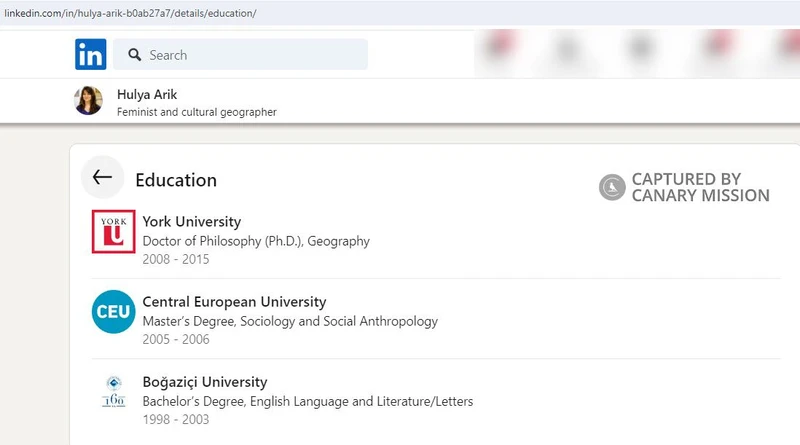Select the text 'Bachelor's Degree, English Language and Literature/Letters'
This screenshot has height=445, width=800.
[x=308, y=401]
